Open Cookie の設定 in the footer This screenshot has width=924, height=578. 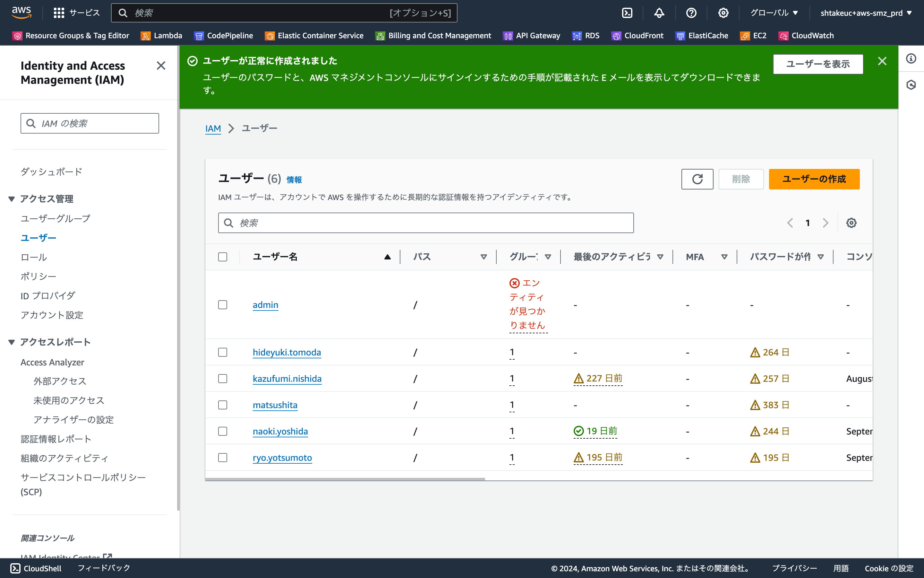[x=889, y=568]
